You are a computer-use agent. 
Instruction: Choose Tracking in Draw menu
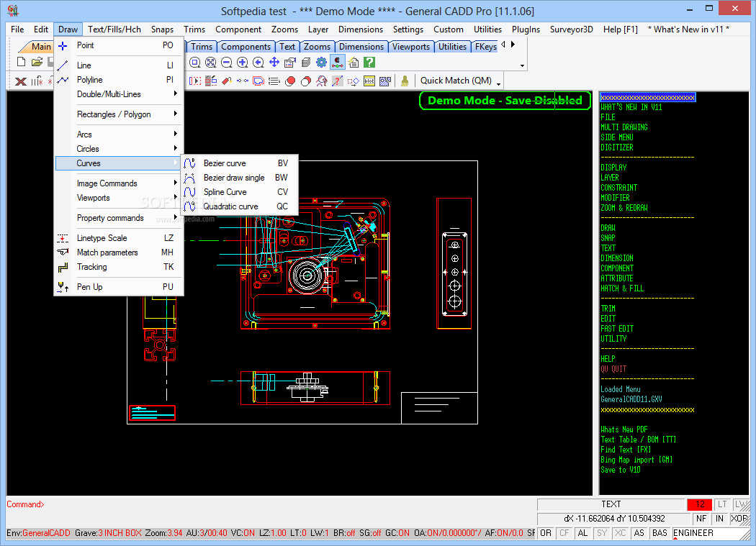[x=119, y=267]
